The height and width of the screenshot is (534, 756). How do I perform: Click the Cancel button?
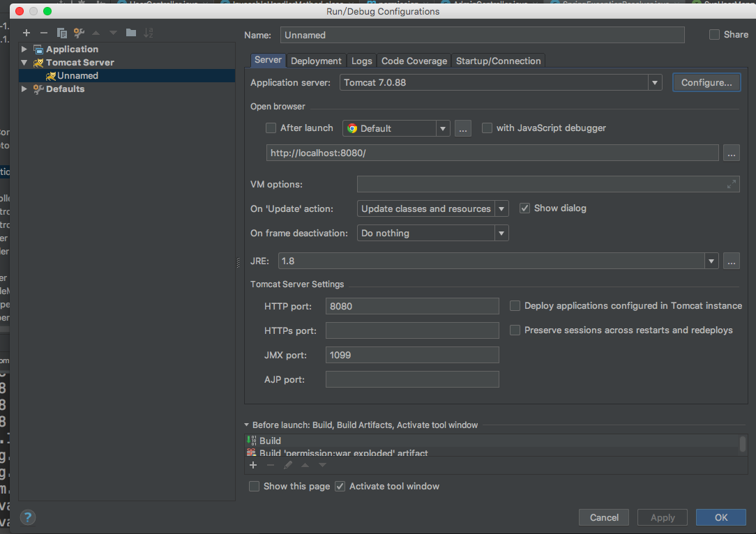click(x=604, y=517)
